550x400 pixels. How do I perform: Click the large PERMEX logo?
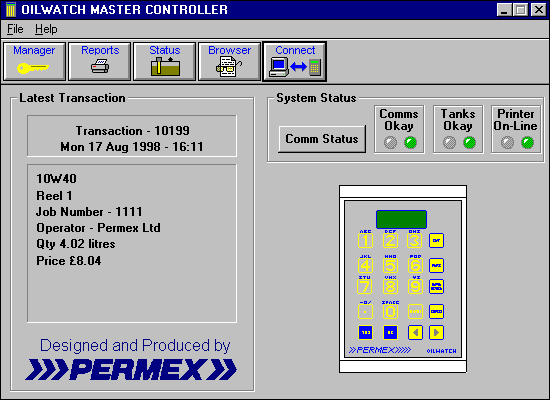click(131, 369)
